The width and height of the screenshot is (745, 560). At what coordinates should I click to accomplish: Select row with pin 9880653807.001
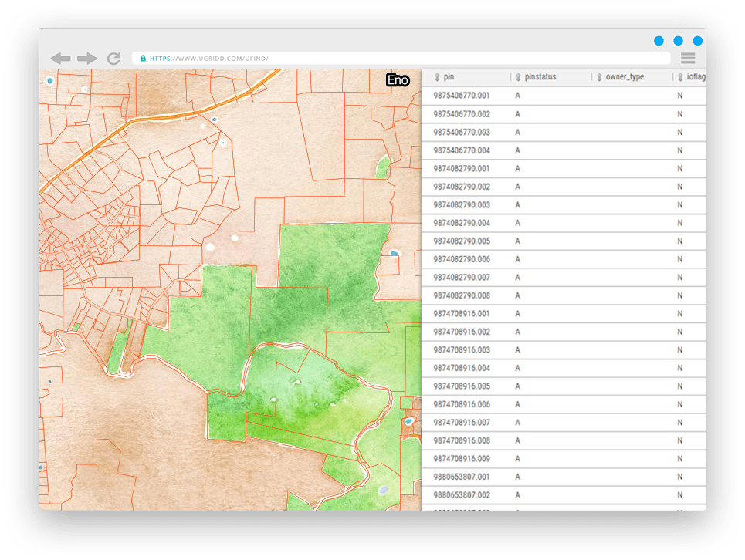pyautogui.click(x=462, y=477)
